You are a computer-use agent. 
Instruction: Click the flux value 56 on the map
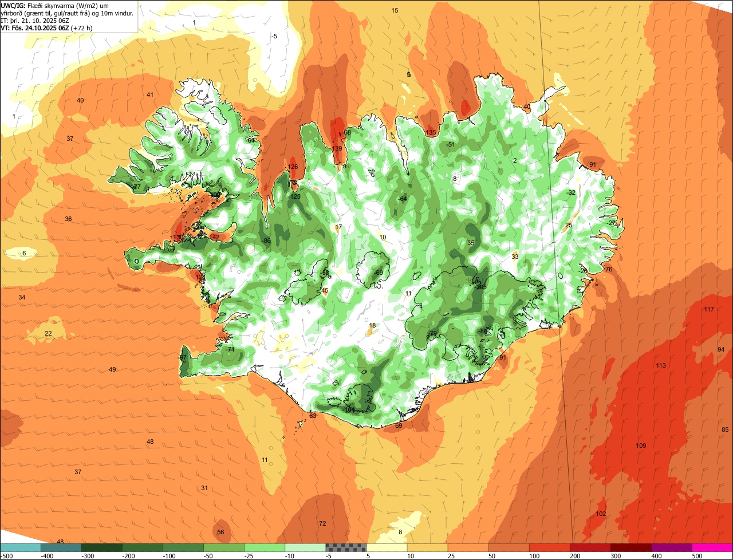(220, 532)
